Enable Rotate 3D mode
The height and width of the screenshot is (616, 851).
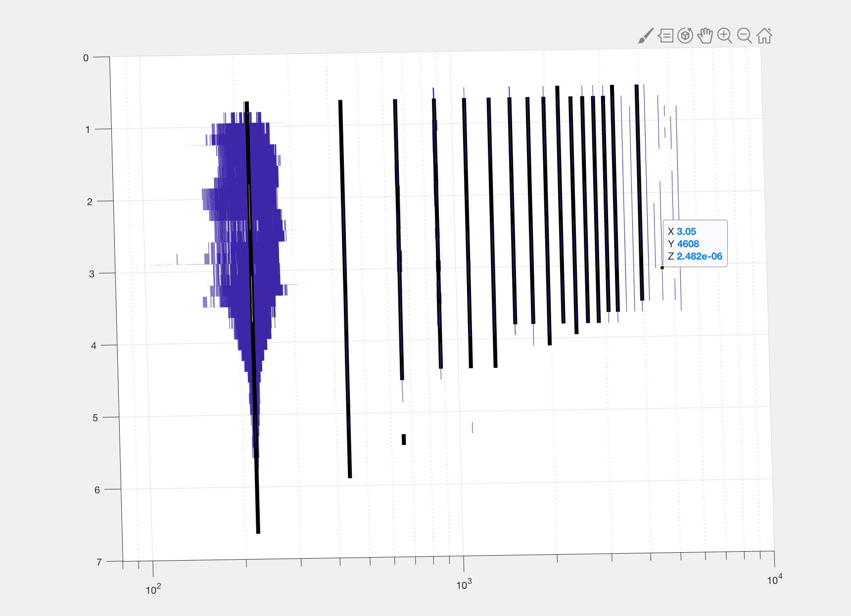pos(686,36)
